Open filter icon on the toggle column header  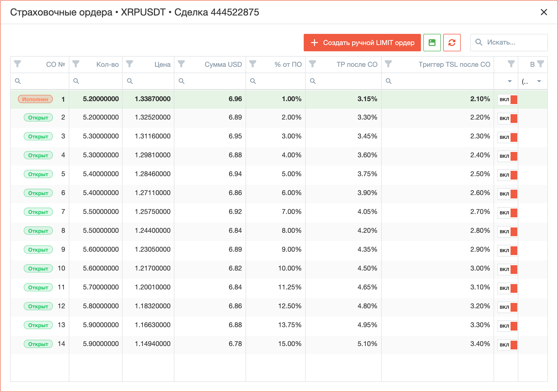[x=511, y=64]
